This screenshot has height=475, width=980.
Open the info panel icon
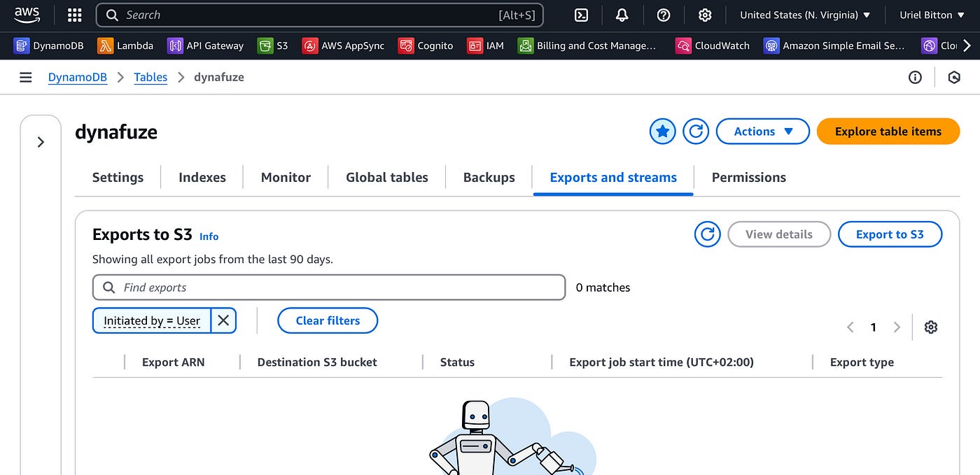click(x=915, y=77)
